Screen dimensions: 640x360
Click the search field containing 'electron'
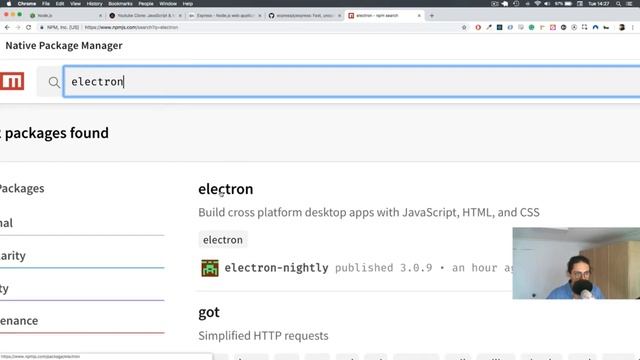pos(351,82)
